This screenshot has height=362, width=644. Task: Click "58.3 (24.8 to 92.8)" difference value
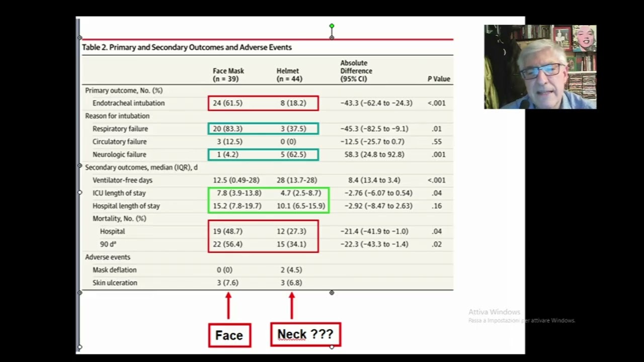374,154
